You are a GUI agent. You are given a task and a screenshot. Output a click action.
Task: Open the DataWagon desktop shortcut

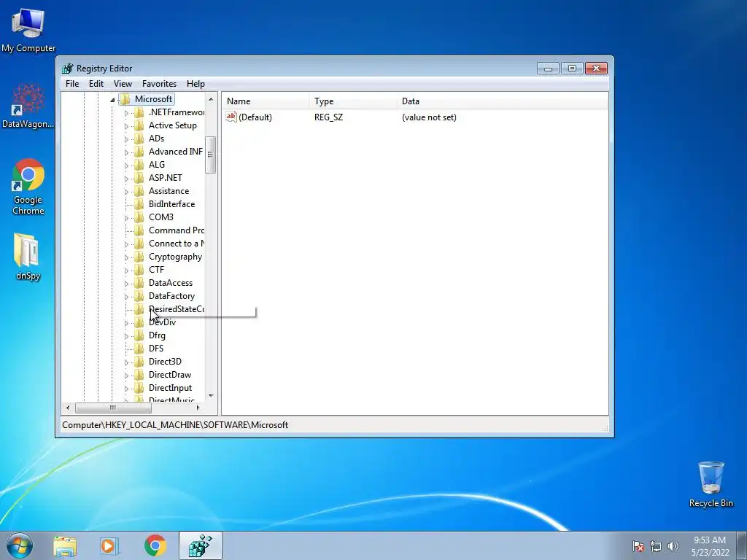[x=28, y=106]
